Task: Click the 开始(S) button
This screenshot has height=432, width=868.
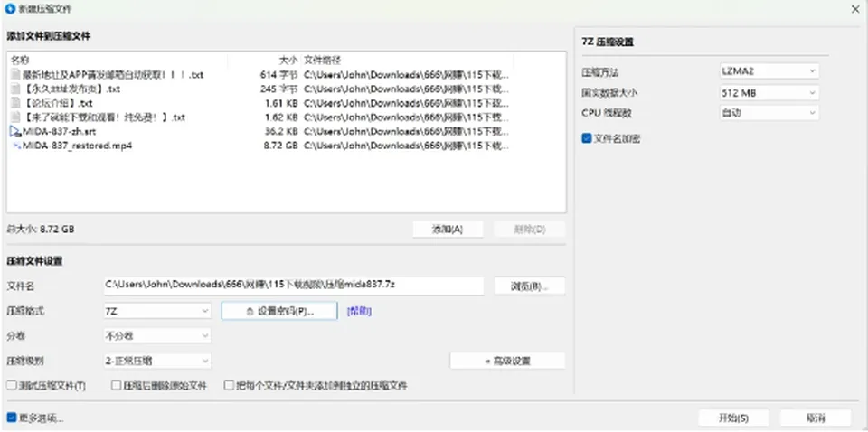Action: click(x=733, y=418)
